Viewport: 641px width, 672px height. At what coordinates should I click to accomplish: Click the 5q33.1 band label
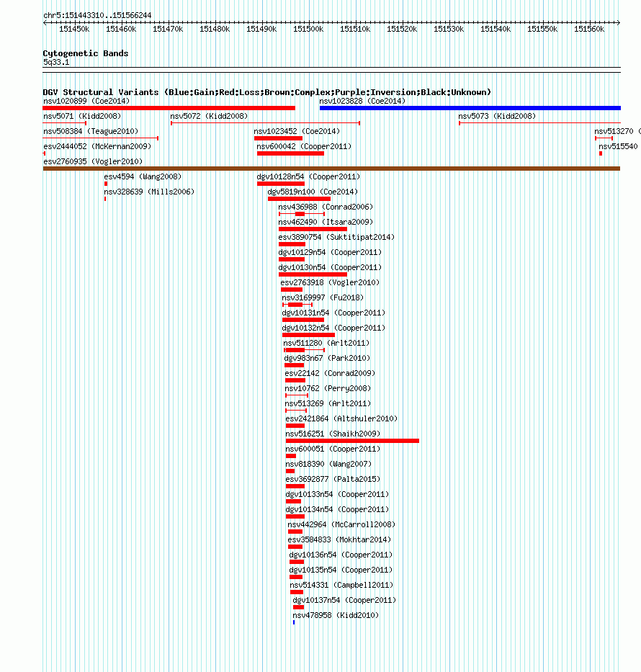pyautogui.click(x=56, y=63)
